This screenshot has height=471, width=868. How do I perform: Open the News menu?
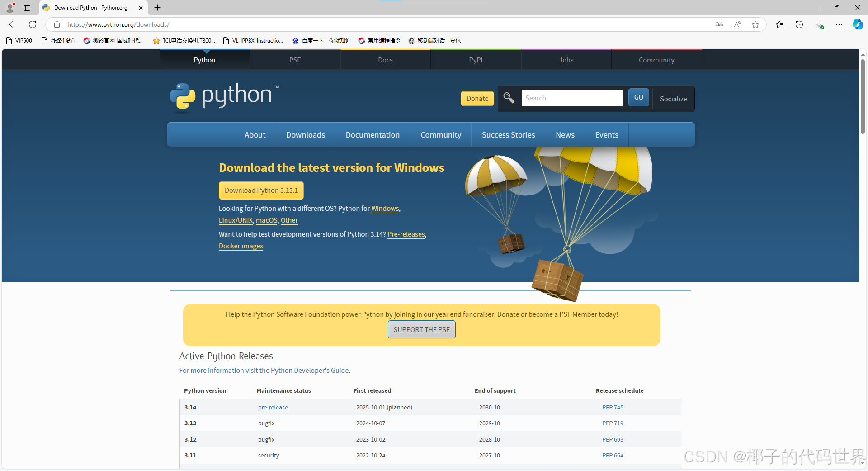click(x=565, y=135)
